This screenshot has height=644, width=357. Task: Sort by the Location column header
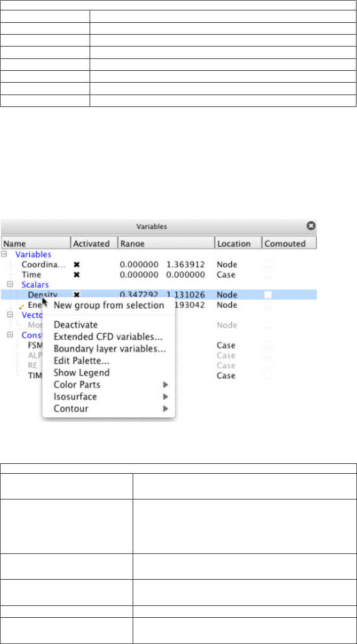tap(238, 243)
